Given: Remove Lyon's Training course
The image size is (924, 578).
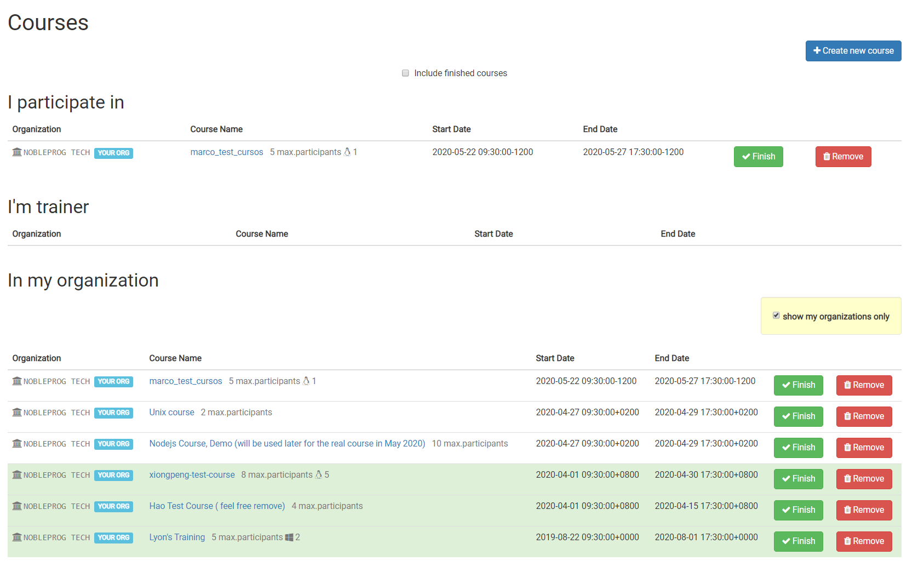Looking at the screenshot, I should pos(864,541).
